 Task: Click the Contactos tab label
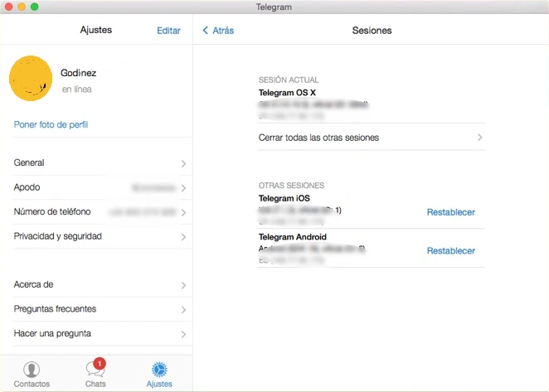[32, 384]
